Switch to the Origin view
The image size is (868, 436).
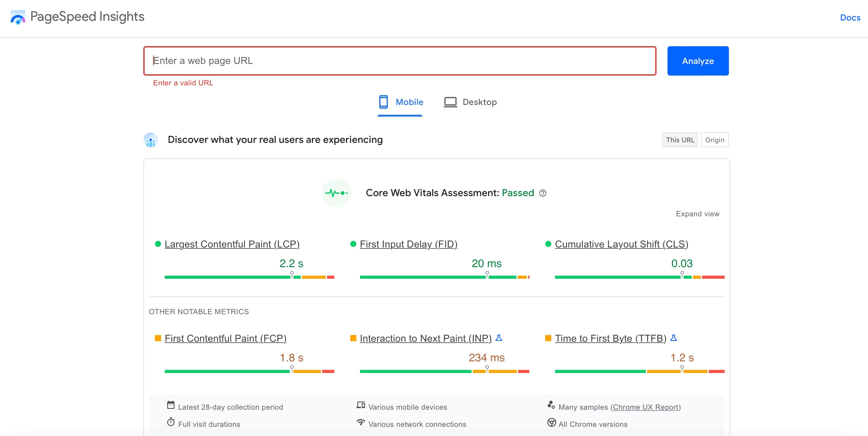[x=715, y=140]
